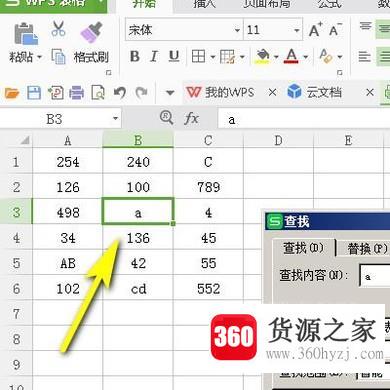
Task: Expand the clear formatting dropdown arrow
Action: [x=340, y=57]
